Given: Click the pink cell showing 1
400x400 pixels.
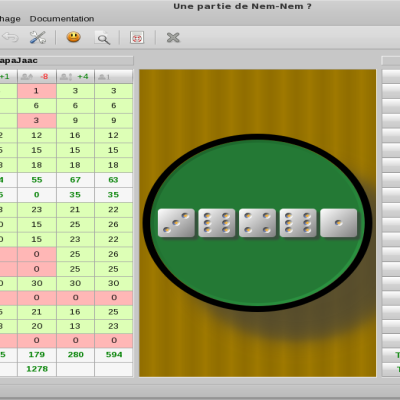Looking at the screenshot, I should point(37,91).
